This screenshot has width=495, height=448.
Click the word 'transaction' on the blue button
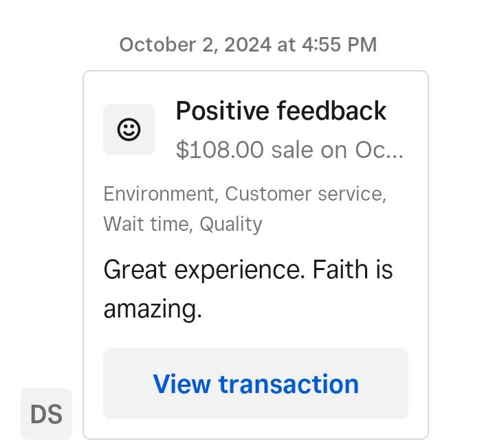(x=289, y=384)
